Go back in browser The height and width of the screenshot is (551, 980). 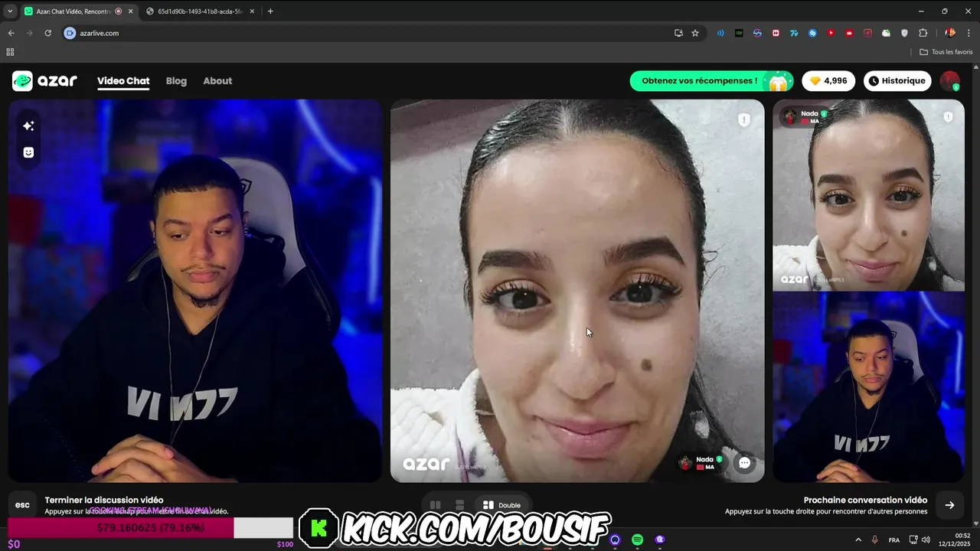point(11,33)
